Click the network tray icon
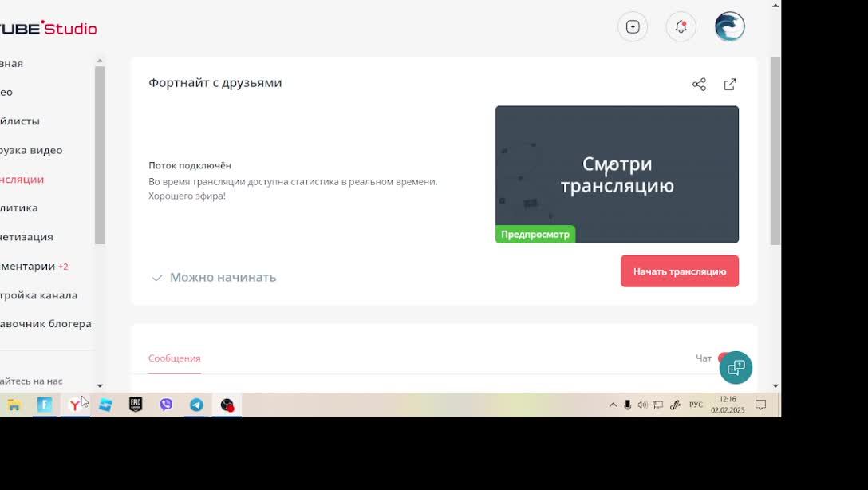 click(657, 405)
